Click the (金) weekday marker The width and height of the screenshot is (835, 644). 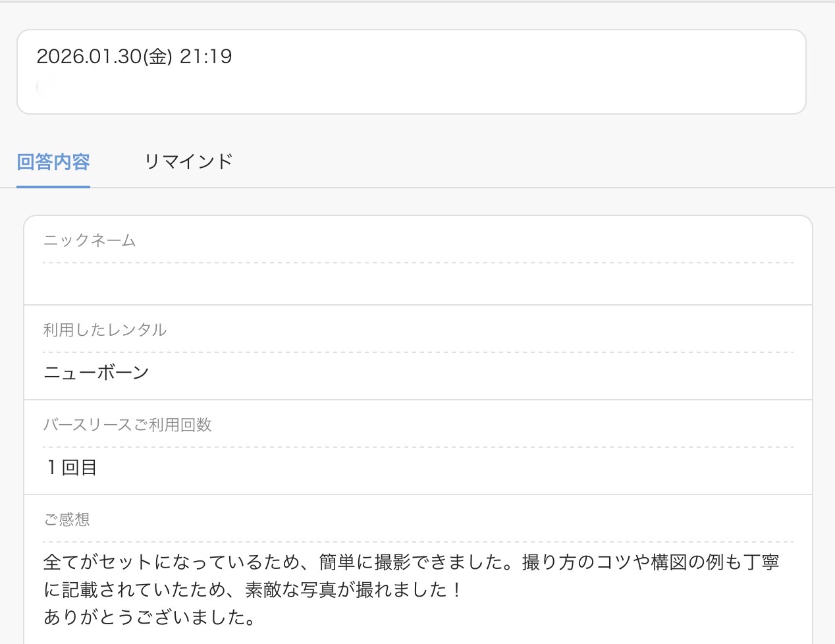(x=158, y=57)
